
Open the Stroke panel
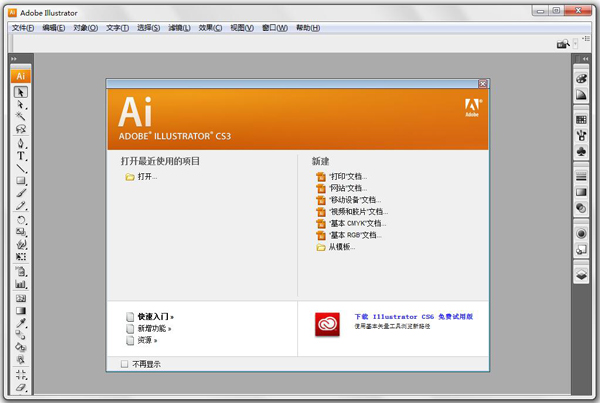pyautogui.click(x=581, y=176)
